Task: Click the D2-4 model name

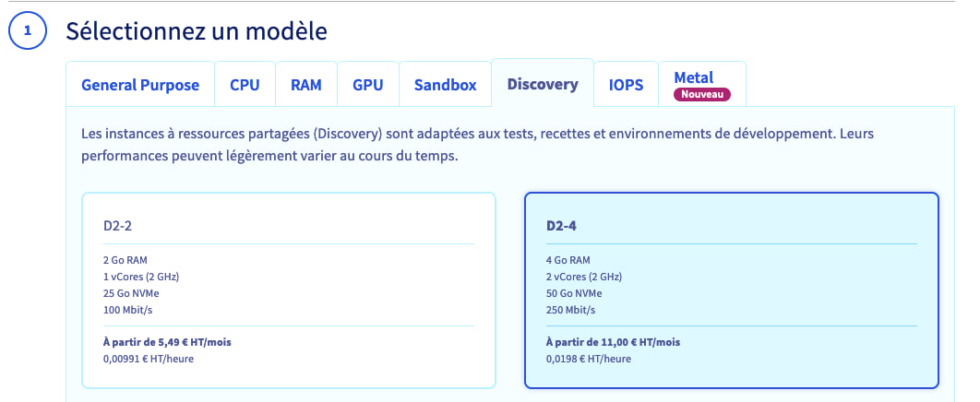Action: click(561, 225)
